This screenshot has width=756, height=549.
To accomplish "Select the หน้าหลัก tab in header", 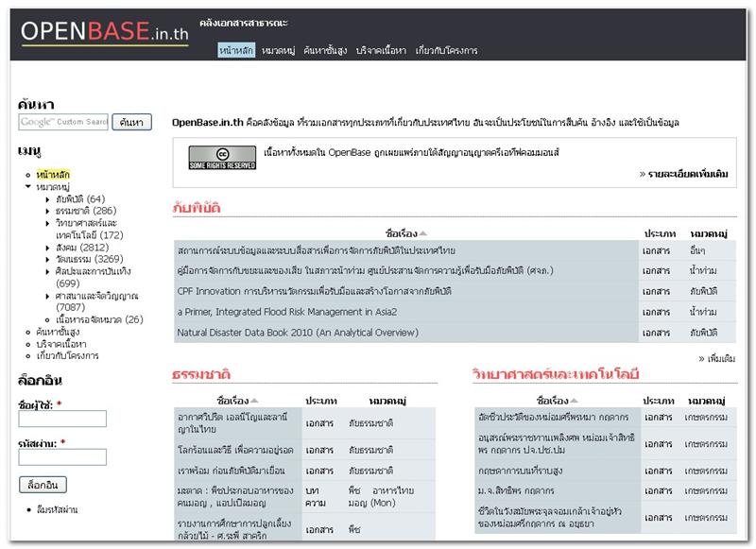I will [x=235, y=50].
